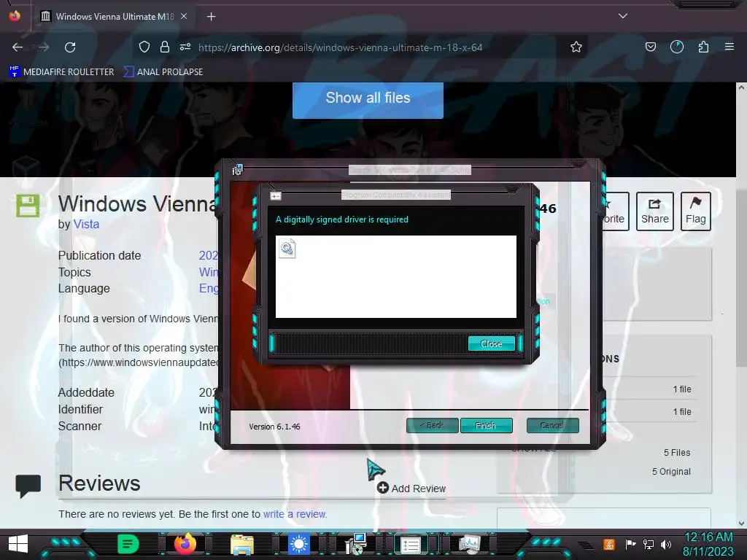Open site permissions icon in address bar
This screenshot has height=560, width=747.
coord(185,47)
